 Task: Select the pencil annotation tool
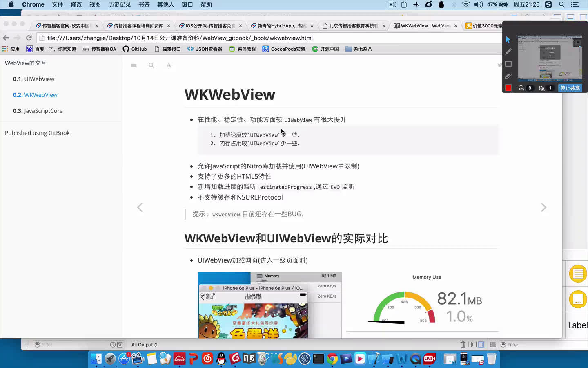click(508, 52)
